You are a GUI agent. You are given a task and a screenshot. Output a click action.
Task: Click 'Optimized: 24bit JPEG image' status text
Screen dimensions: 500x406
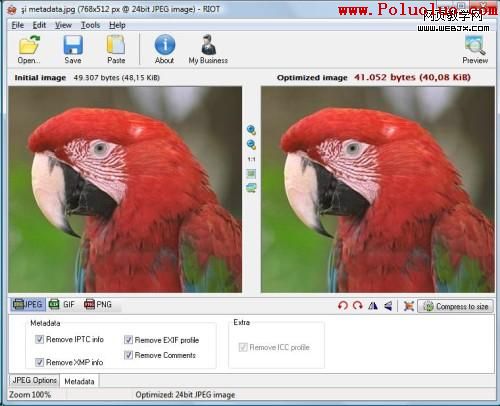pyautogui.click(x=185, y=395)
